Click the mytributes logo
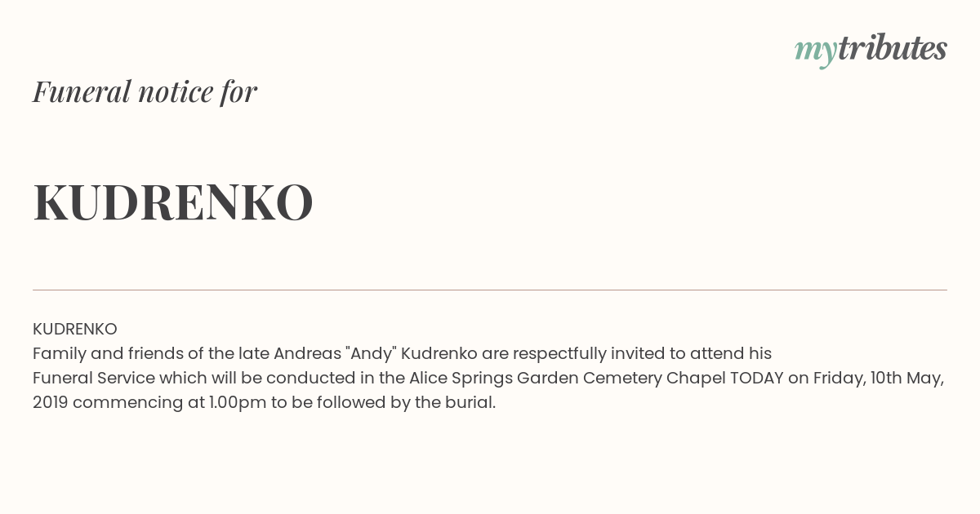The height and width of the screenshot is (514, 980). coord(871,50)
